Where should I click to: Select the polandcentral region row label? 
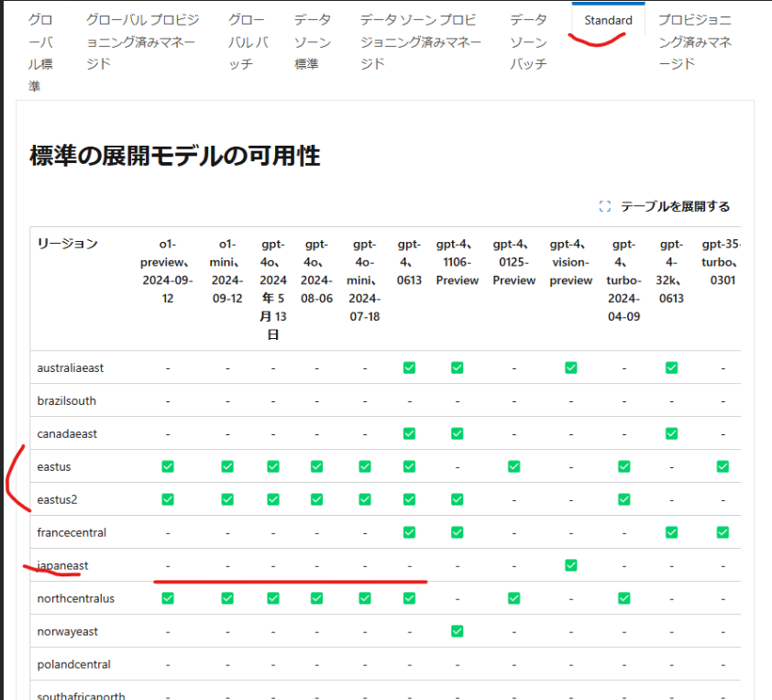tap(74, 664)
